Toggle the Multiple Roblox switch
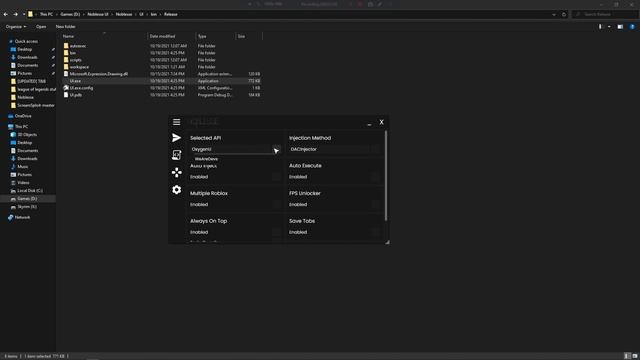Viewport: 640px width, 360px height. point(276,204)
